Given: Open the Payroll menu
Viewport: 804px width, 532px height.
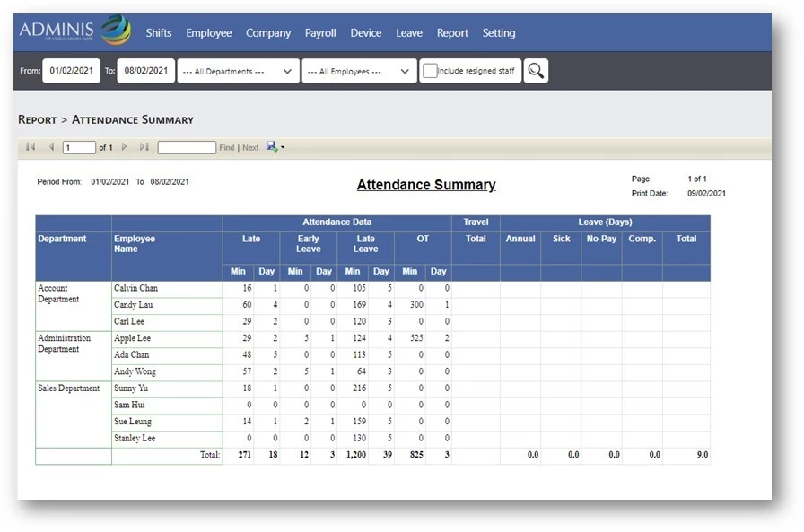Looking at the screenshot, I should point(320,33).
